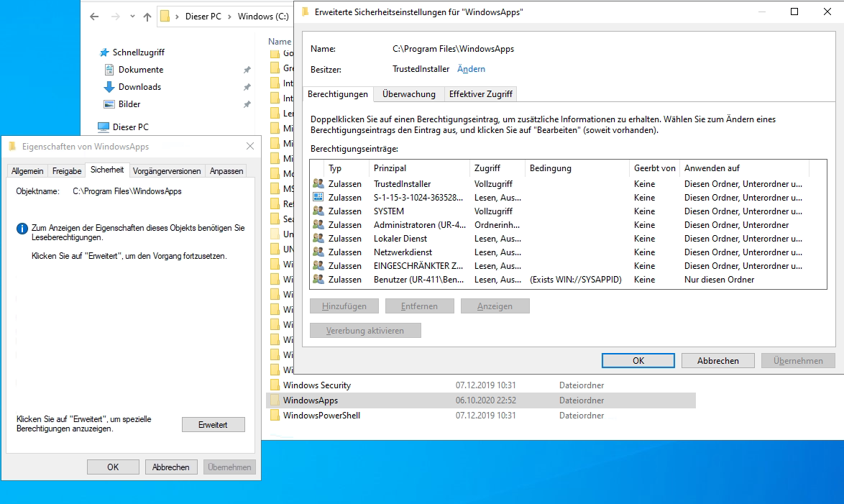
Task: Click the Ändern owner link
Action: (x=471, y=69)
